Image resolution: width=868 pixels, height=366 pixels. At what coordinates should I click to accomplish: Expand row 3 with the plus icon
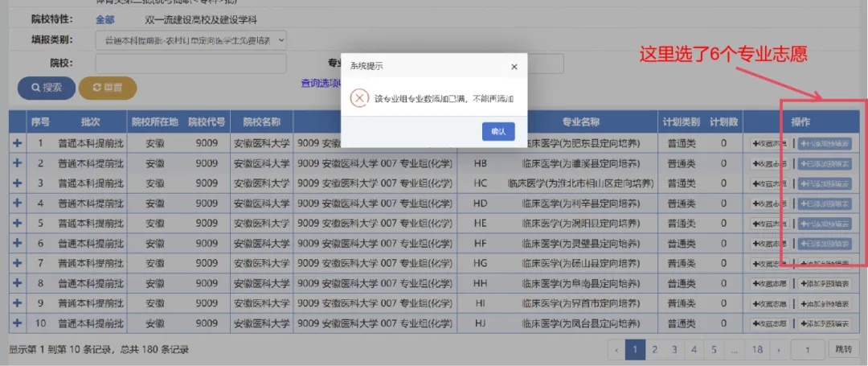pyautogui.click(x=17, y=183)
